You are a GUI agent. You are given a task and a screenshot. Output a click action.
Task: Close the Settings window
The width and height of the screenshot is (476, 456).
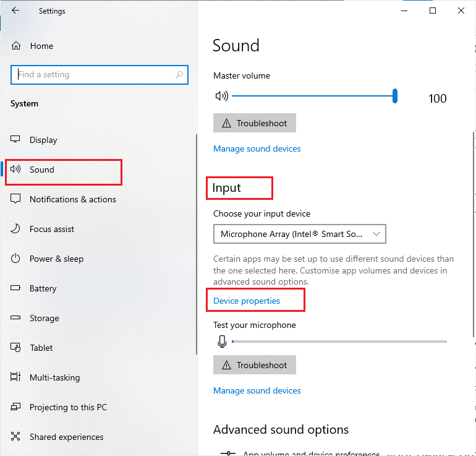pos(461,11)
